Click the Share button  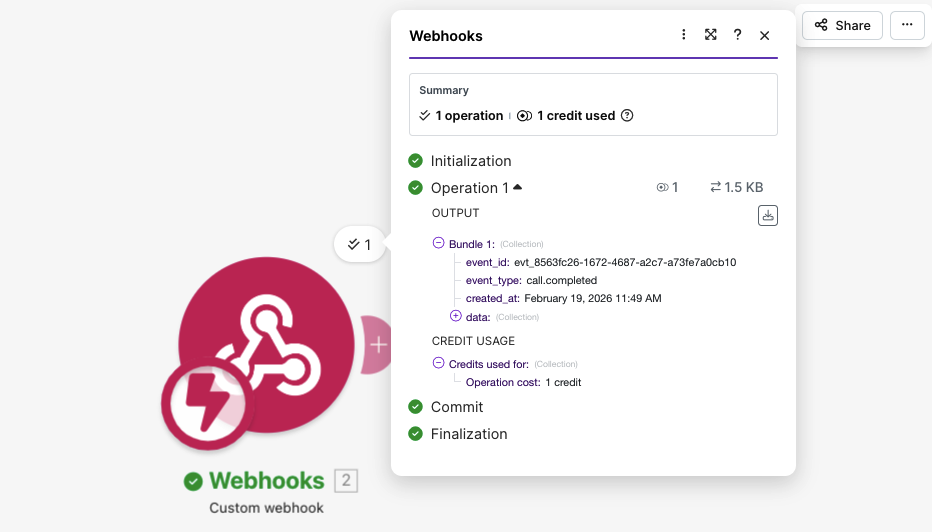(x=842, y=25)
